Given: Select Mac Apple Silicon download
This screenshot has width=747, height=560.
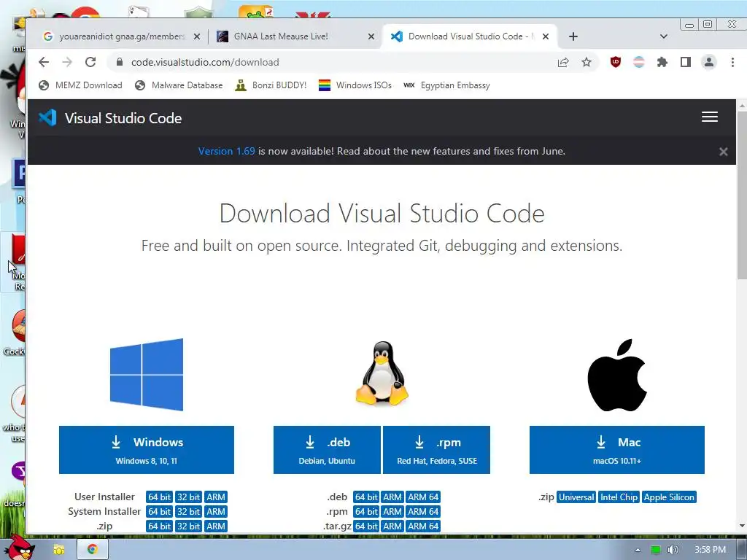Looking at the screenshot, I should 669,497.
